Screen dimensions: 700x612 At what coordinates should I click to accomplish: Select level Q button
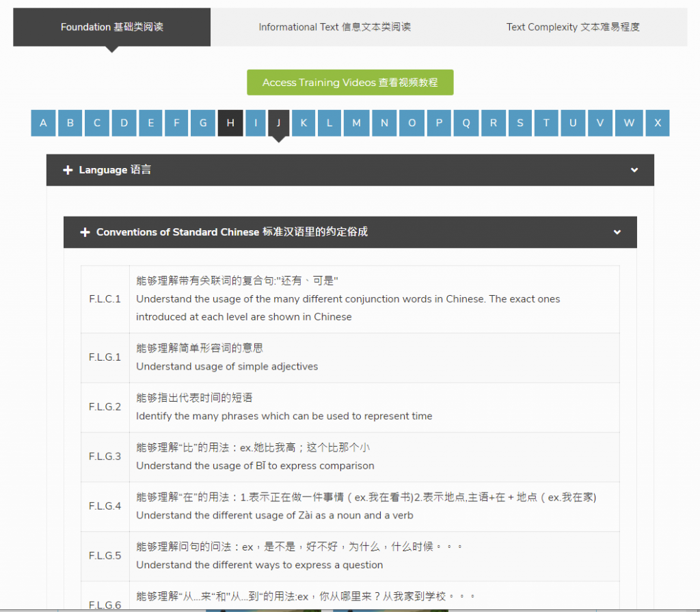pyautogui.click(x=466, y=123)
